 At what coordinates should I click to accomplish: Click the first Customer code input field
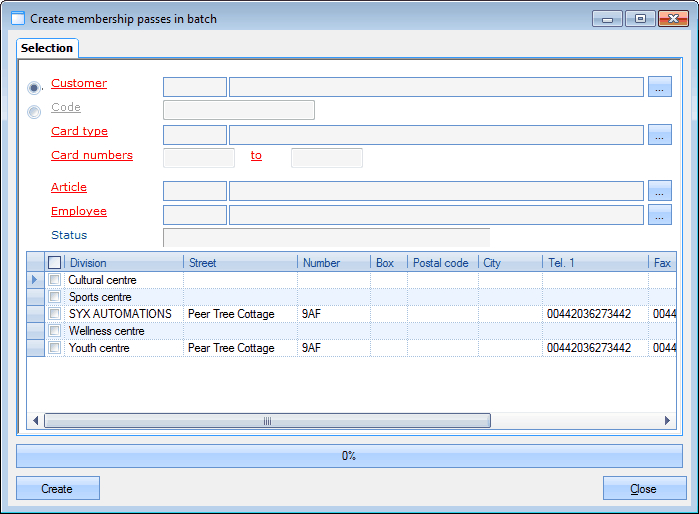pos(195,87)
